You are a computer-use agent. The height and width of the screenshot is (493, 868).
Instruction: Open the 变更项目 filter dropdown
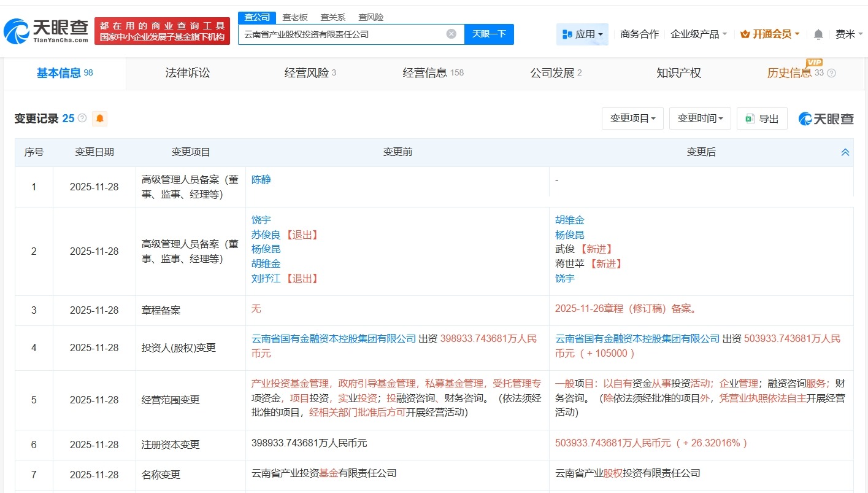point(632,118)
